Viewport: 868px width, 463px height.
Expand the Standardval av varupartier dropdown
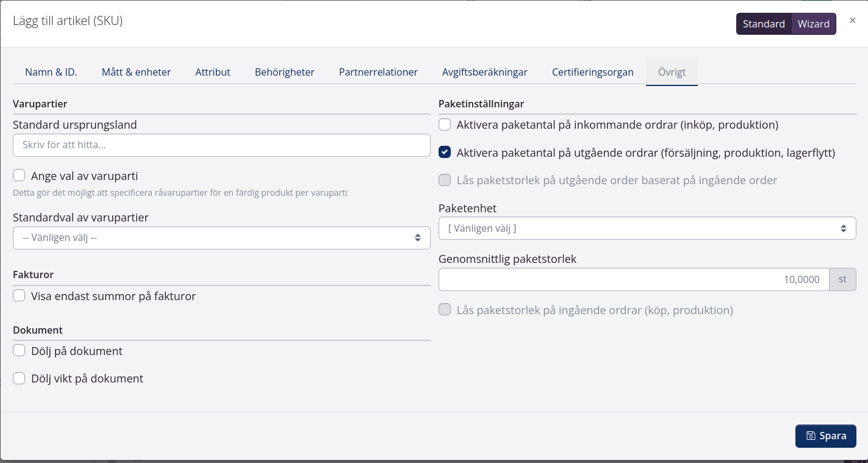[221, 238]
